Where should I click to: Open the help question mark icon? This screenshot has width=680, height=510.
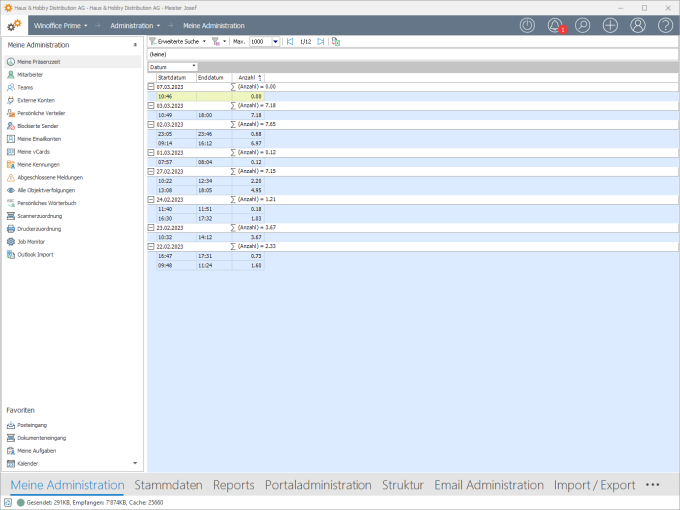click(665, 25)
